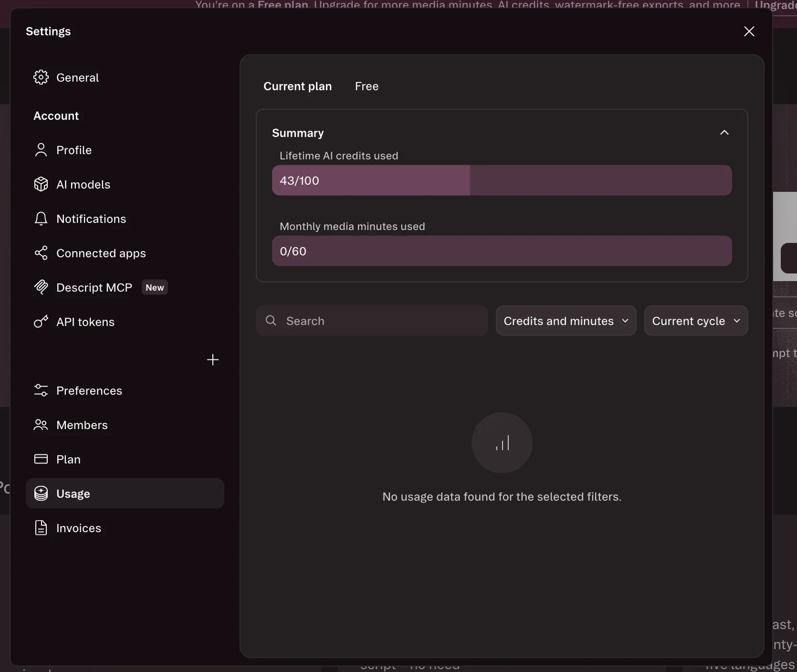Screen dimensions: 797x672
Task: Click the bar chart empty-state icon
Action: click(x=502, y=443)
